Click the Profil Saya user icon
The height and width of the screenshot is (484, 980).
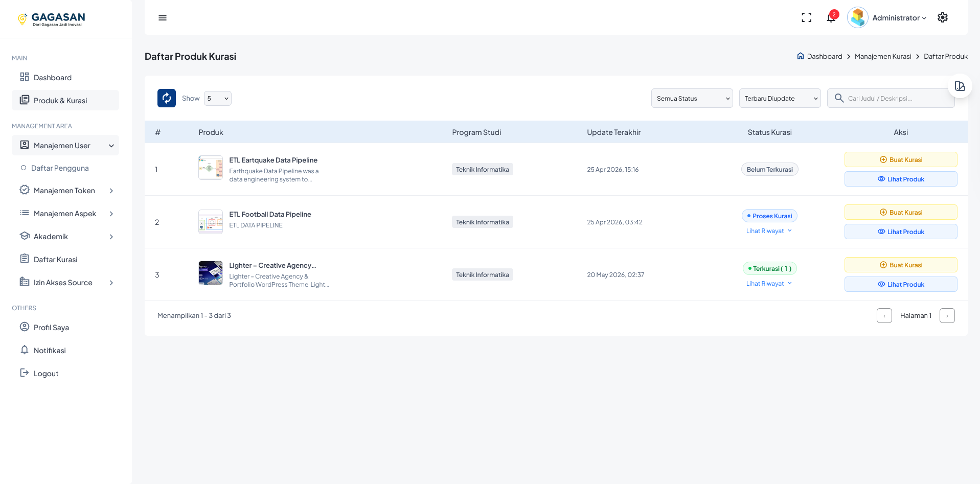(25, 327)
